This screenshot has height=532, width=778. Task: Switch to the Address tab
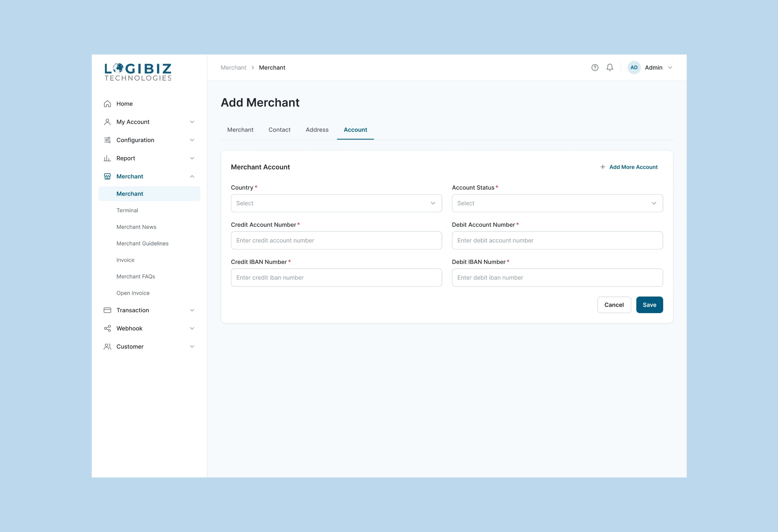pyautogui.click(x=317, y=130)
